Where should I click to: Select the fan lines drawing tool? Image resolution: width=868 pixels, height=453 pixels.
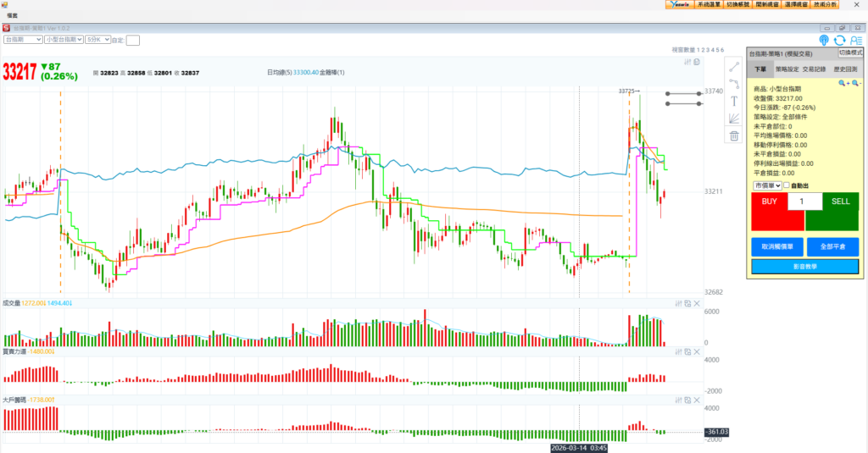point(734,119)
